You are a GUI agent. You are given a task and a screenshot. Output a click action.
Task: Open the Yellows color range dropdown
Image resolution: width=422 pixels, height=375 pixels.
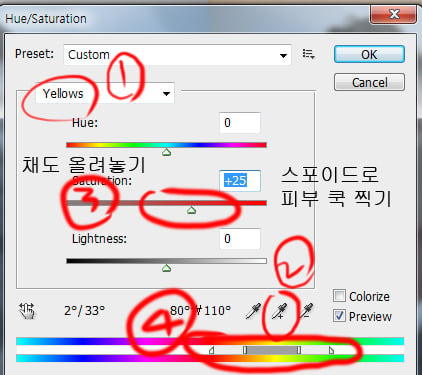(x=105, y=94)
